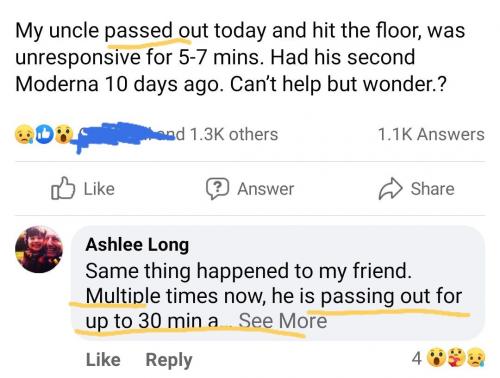The image size is (500, 378).
Task: Reply to Ashlee Long's comment
Action: (169, 360)
